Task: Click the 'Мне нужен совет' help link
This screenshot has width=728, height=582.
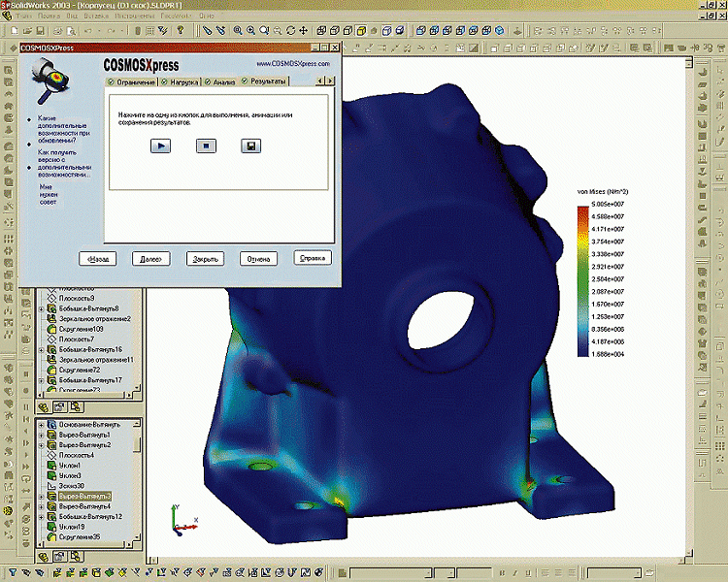Action: 49,194
